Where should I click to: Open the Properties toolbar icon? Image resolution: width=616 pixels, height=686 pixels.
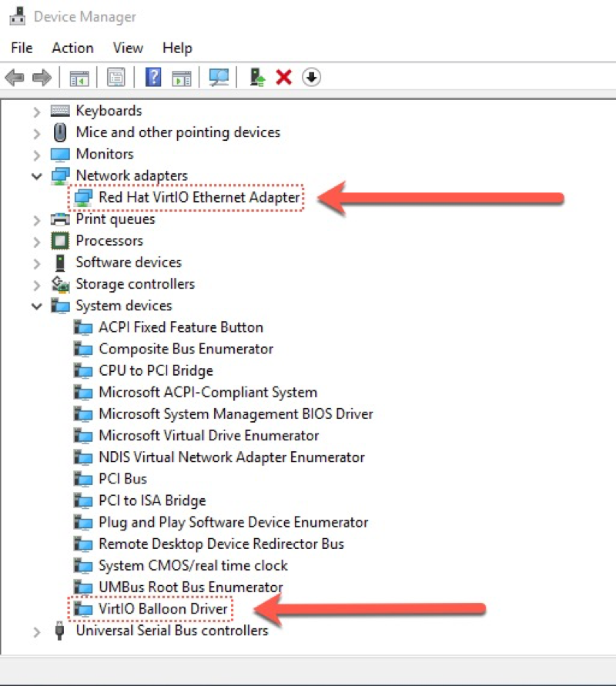[x=116, y=78]
